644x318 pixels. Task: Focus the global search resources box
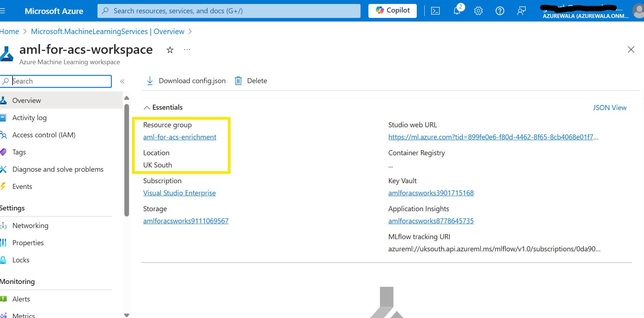[x=229, y=11]
